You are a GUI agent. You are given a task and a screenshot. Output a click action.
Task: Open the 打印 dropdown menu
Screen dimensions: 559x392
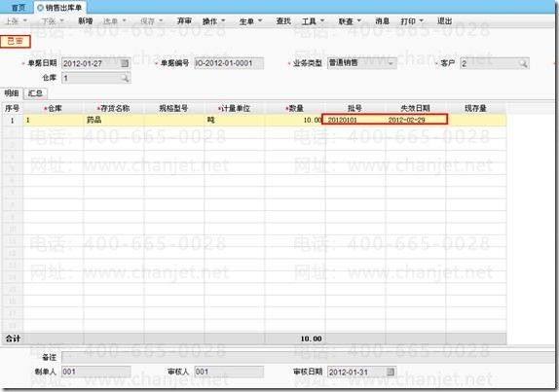click(x=412, y=21)
